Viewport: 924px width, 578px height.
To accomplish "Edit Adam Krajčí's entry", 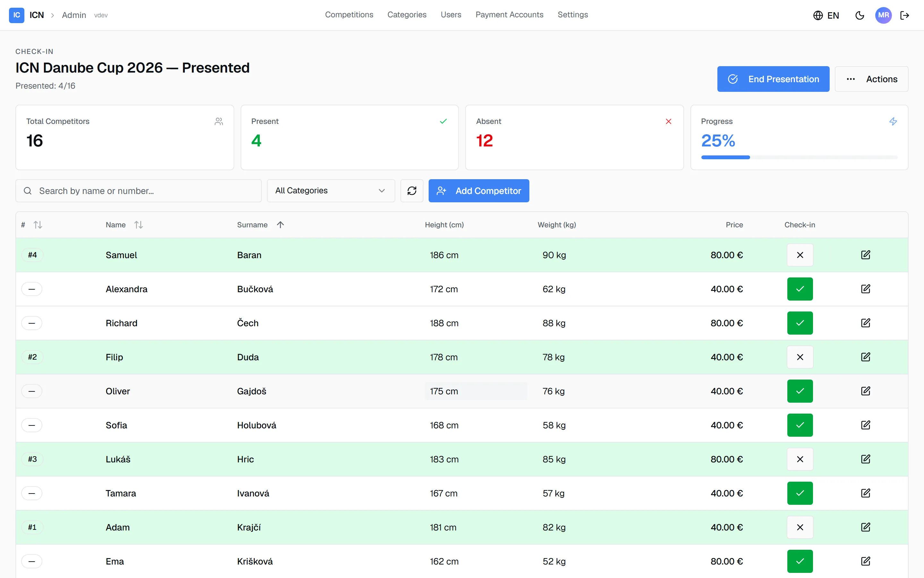I will [866, 527].
